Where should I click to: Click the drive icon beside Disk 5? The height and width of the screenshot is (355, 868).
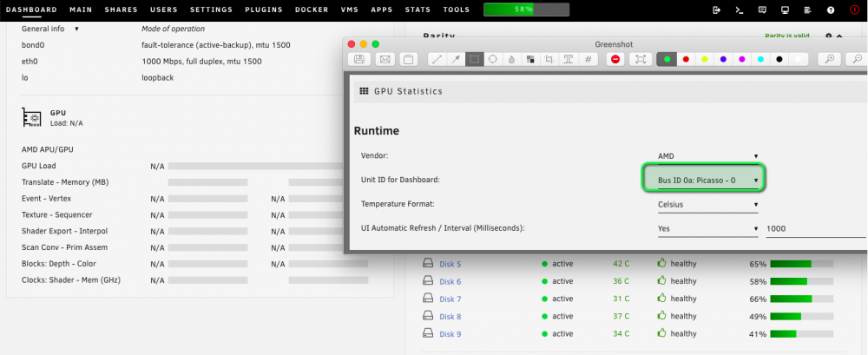coord(428,263)
